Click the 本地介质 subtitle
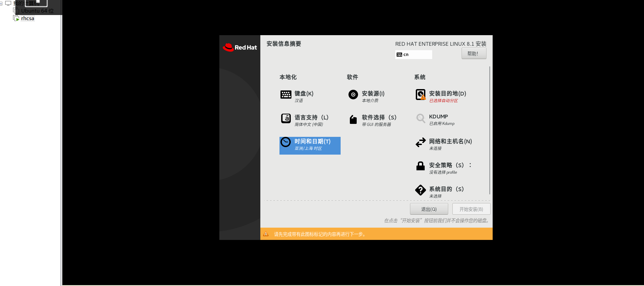The image size is (644, 286). [370, 101]
